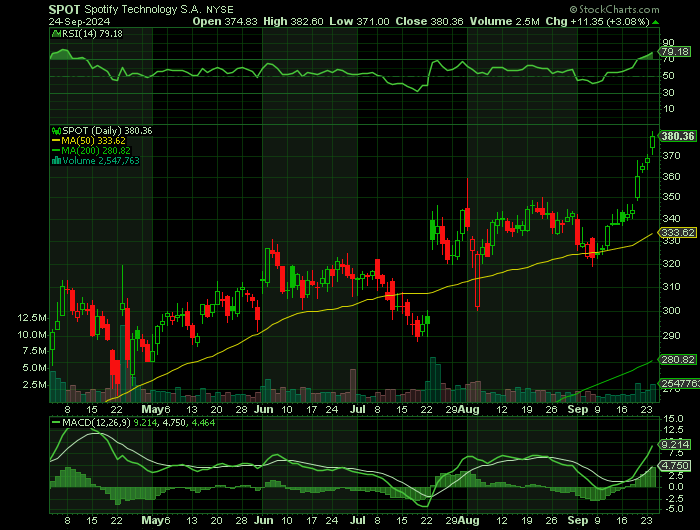The width and height of the screenshot is (700, 530).
Task: Click the NYSE exchange label
Action: pyautogui.click(x=220, y=10)
